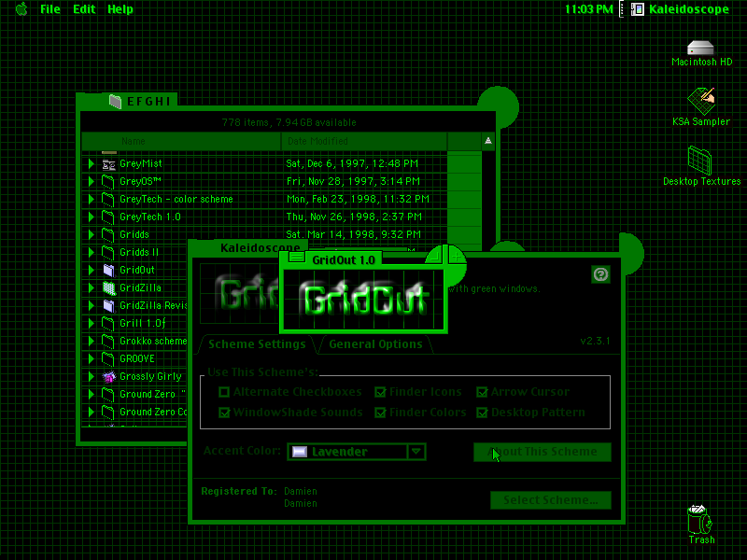This screenshot has width=747, height=560.
Task: Open the Kaleidoscope application menu
Action: pos(680,9)
